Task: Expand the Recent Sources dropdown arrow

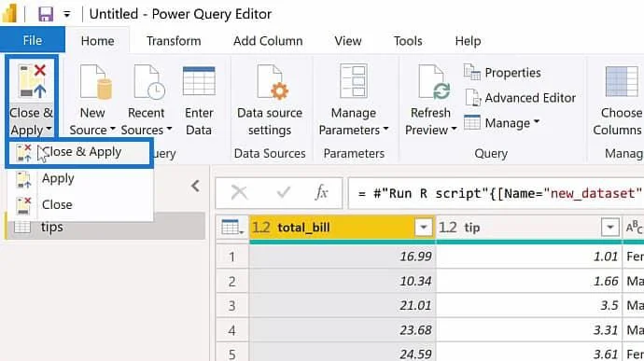Action: (x=169, y=129)
